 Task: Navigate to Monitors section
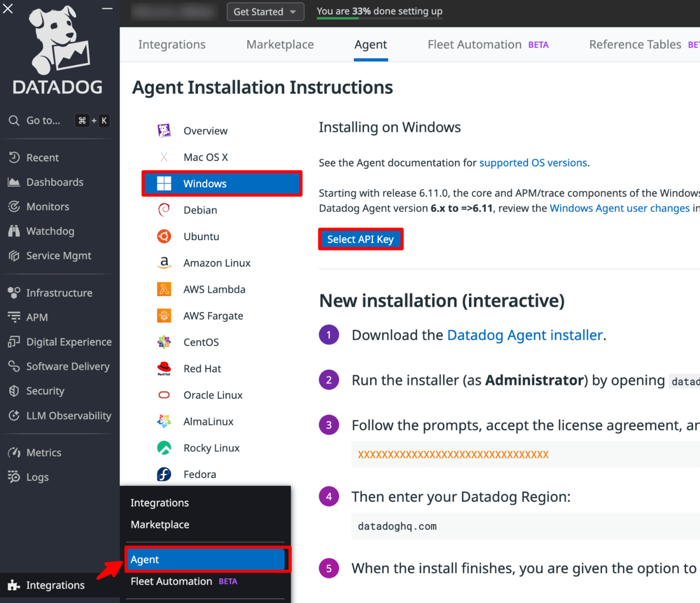click(x=47, y=206)
